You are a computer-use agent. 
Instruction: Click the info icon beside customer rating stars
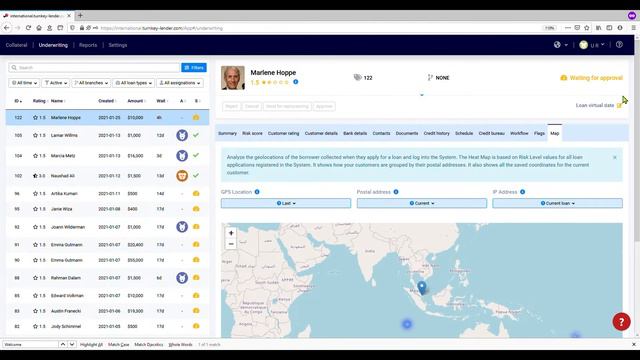pyautogui.click(x=296, y=82)
